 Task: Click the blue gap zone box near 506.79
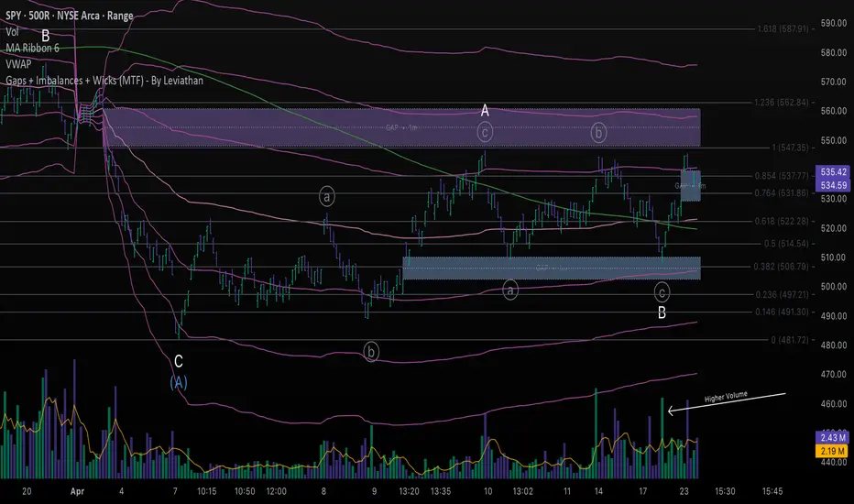[552, 268]
